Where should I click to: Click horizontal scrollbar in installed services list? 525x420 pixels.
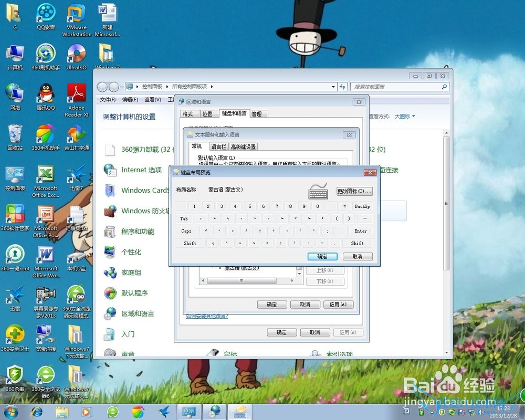pos(241,281)
